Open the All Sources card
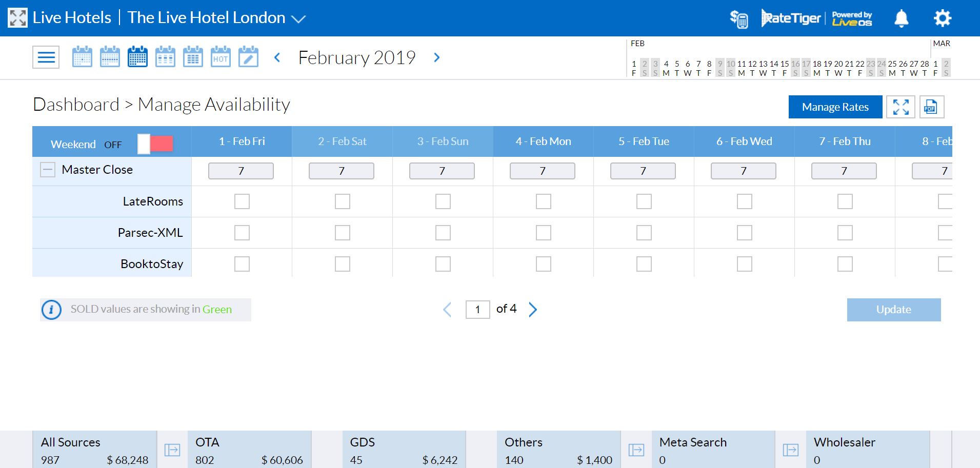 (95, 450)
